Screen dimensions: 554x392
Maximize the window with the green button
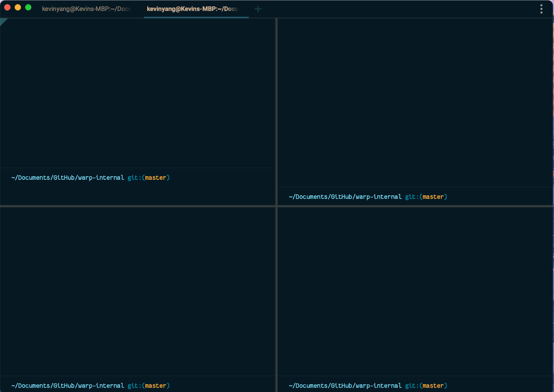(28, 8)
